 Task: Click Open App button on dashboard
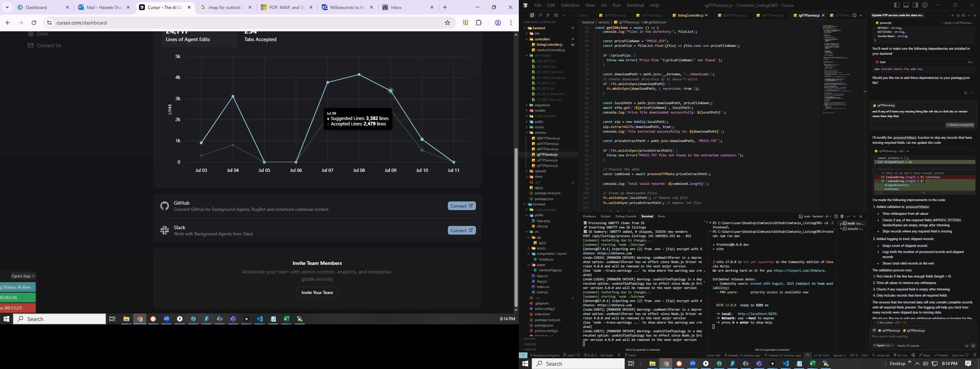tap(23, 276)
